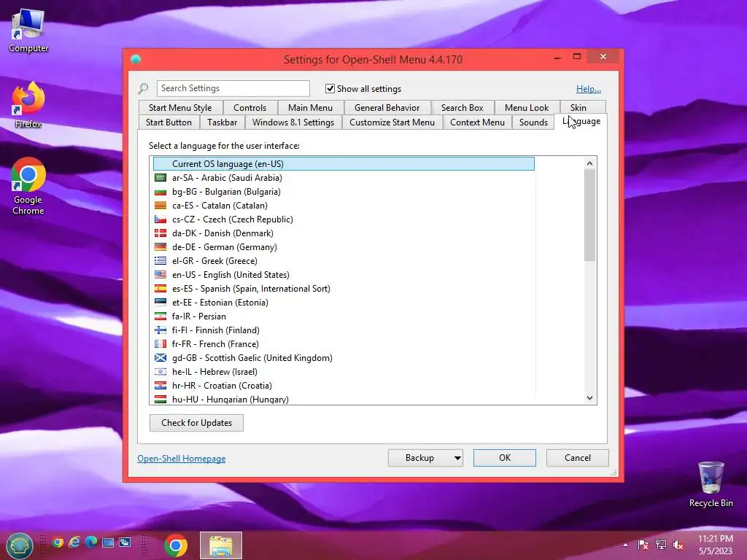Screen dimensions: 747x560
Task: Launch Firefox from the desktop
Action: pos(28,105)
